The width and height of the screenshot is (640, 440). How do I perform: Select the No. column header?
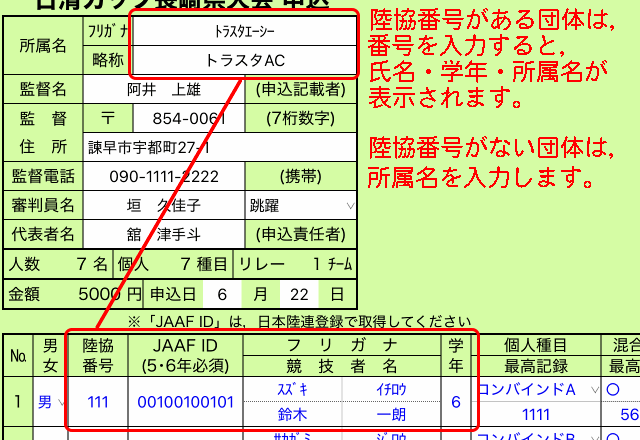18,356
